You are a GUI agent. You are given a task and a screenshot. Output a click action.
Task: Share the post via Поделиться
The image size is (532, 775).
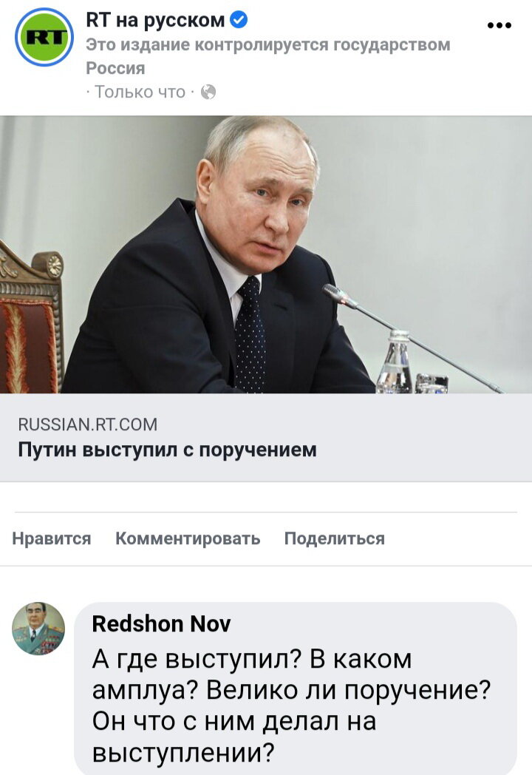335,538
